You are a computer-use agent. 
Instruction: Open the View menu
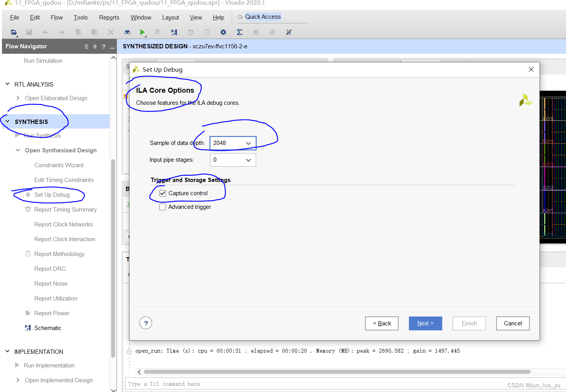coord(196,18)
